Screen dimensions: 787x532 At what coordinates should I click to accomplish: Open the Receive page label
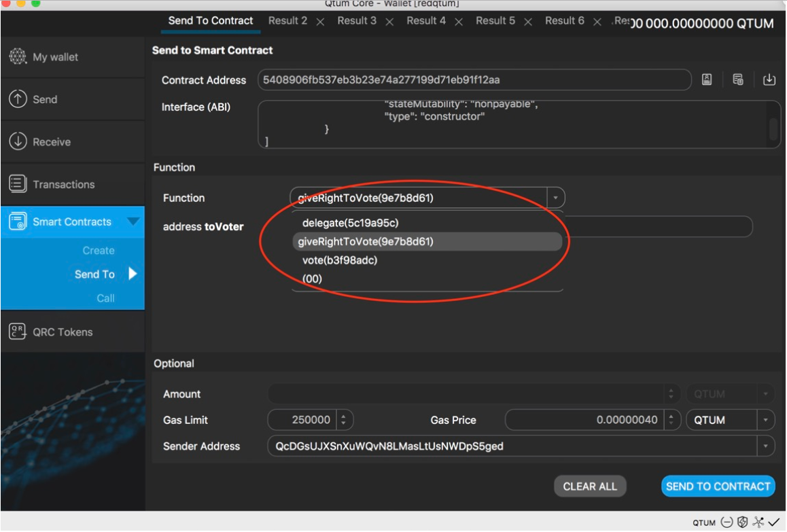(x=52, y=142)
